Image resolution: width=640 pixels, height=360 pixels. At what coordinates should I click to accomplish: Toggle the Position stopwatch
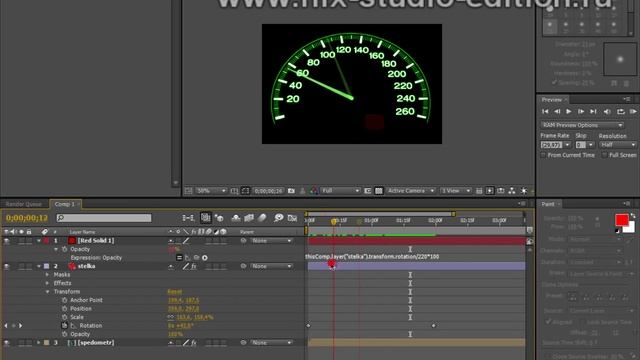(x=64, y=309)
